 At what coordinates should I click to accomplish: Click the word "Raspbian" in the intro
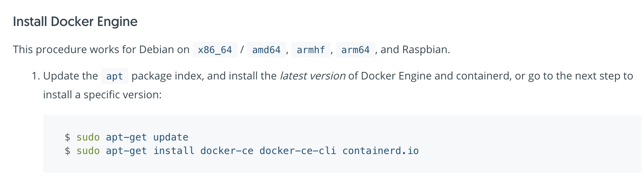click(425, 50)
